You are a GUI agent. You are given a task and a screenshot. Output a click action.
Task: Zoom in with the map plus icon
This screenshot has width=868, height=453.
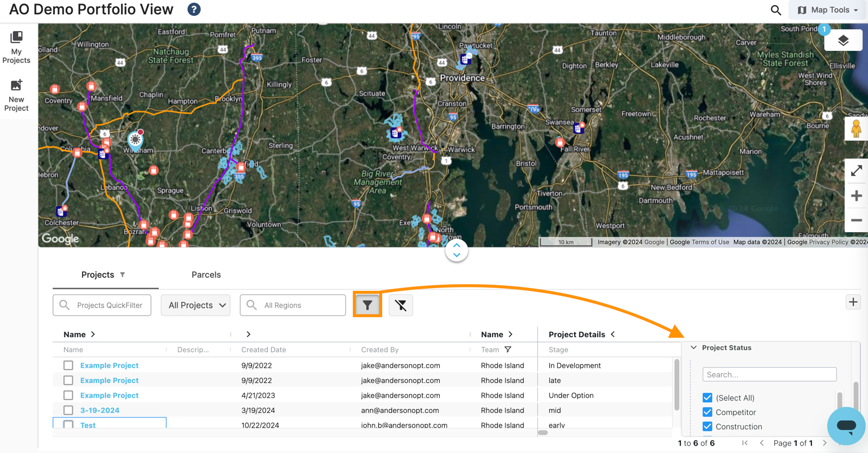pyautogui.click(x=856, y=196)
